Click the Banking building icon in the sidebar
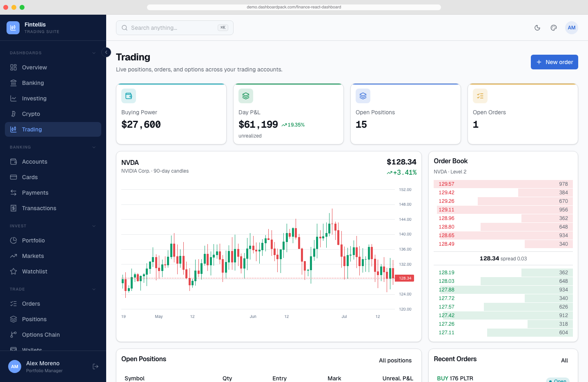The width and height of the screenshot is (588, 382). pos(13,83)
